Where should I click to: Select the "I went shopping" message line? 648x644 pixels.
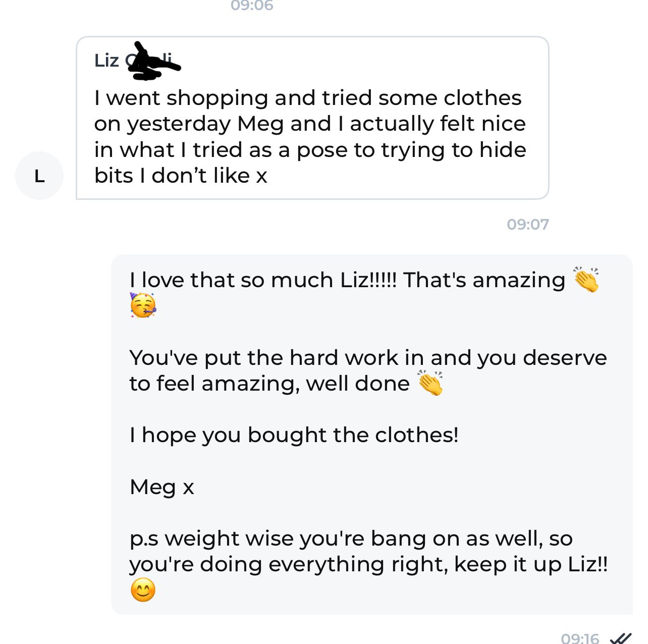coord(308,98)
